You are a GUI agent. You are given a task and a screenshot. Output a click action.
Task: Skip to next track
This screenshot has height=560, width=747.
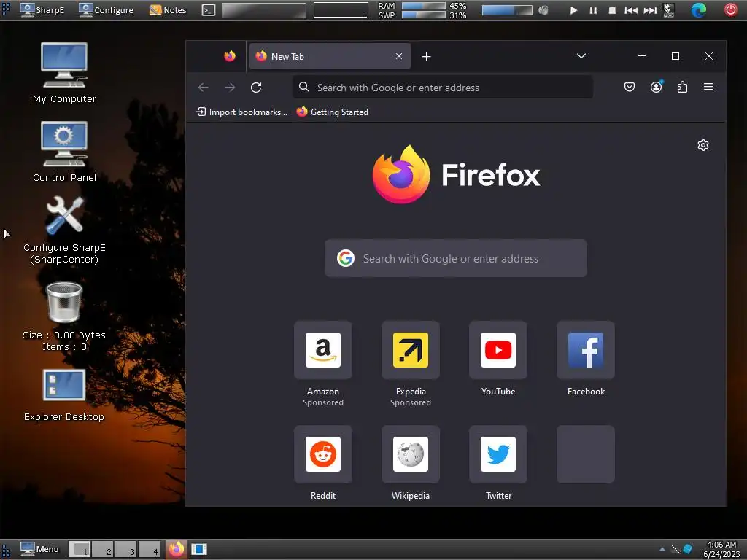click(x=650, y=10)
